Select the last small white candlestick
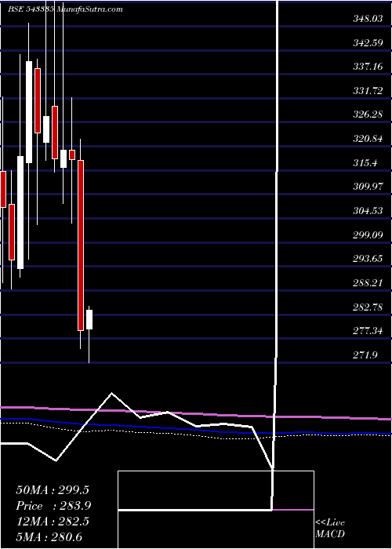Screen dimensions: 392x549 [89, 319]
